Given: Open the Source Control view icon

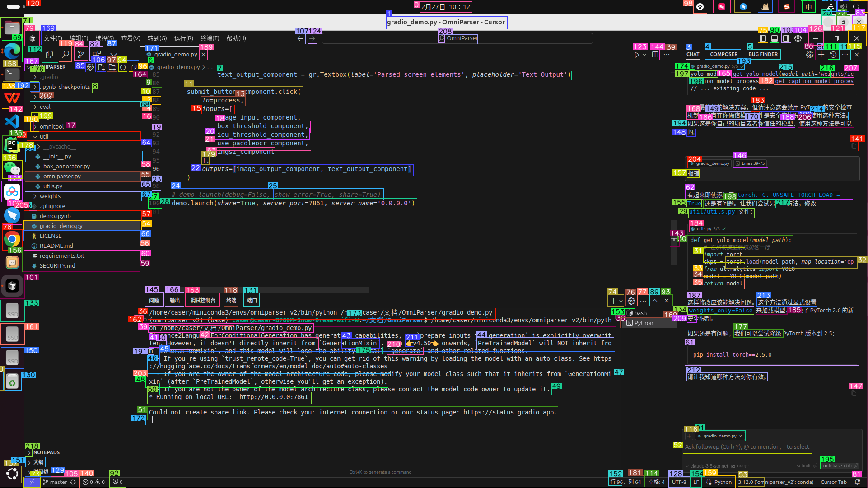Looking at the screenshot, I should click(x=81, y=55).
